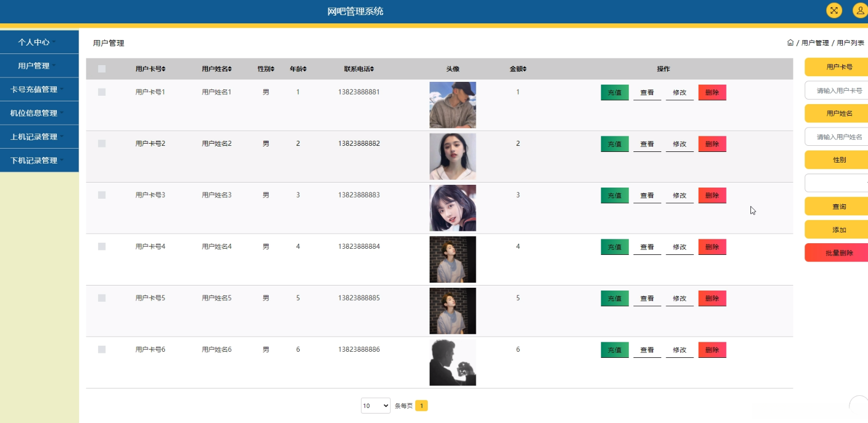Go to page 1 in pagination
The image size is (868, 423).
(422, 406)
